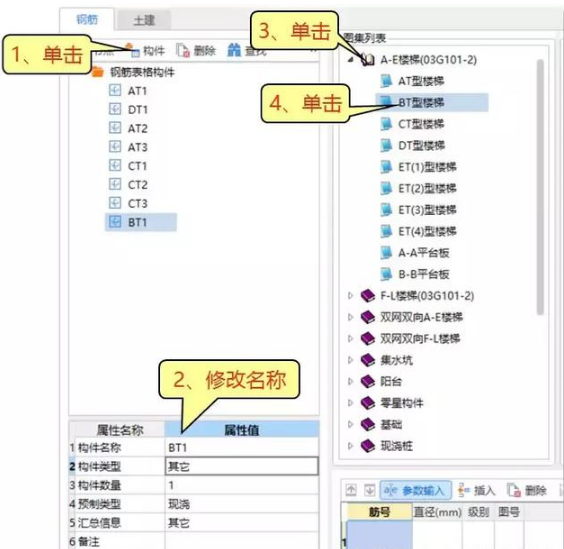This screenshot has width=564, height=549.
Task: Expand the 零星构件 node
Action: (350, 403)
